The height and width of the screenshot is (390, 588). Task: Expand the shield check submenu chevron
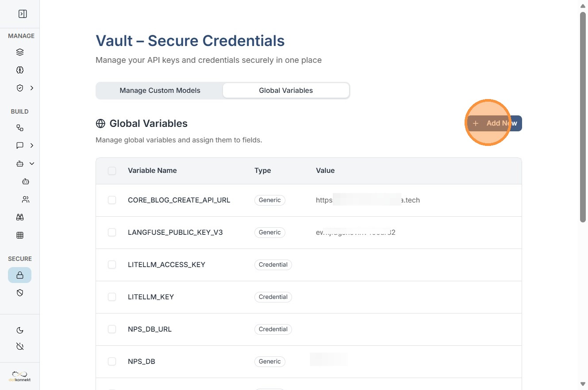pos(32,88)
